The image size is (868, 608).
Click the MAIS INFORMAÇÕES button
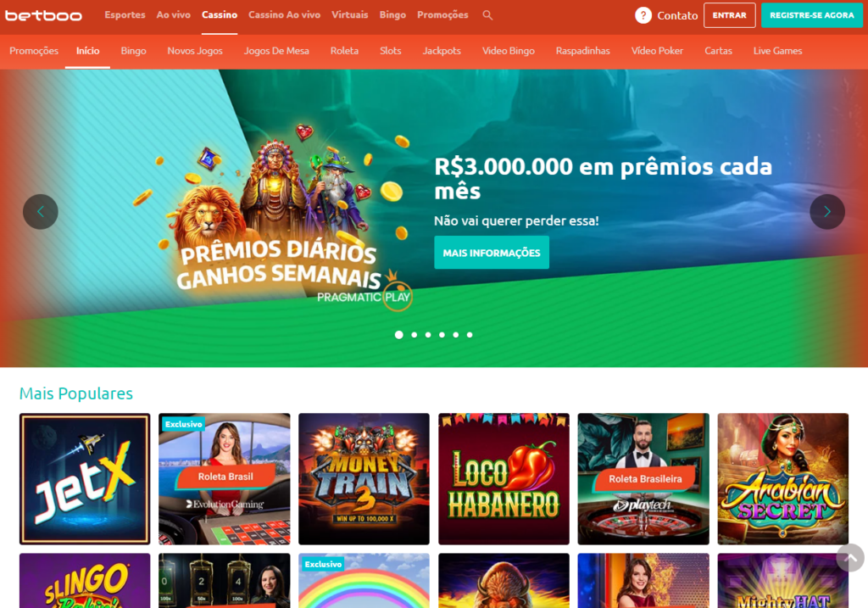[492, 253]
